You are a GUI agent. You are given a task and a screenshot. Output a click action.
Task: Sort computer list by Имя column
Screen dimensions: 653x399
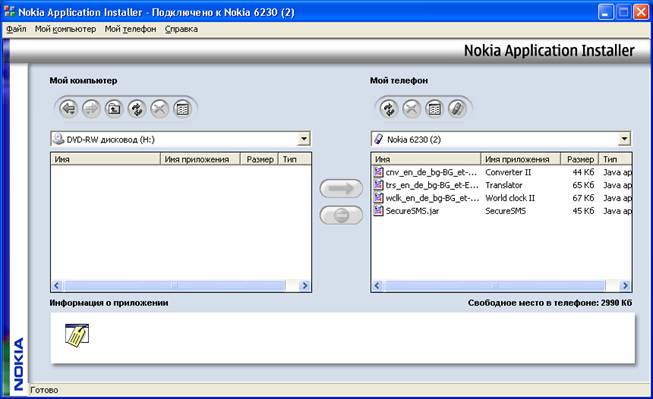coord(106,159)
